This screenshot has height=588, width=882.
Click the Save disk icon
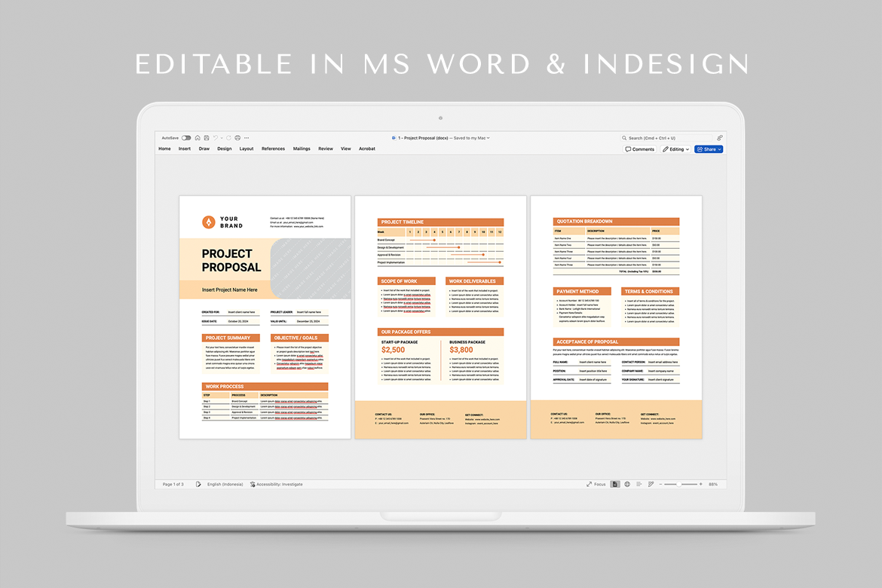(x=207, y=138)
